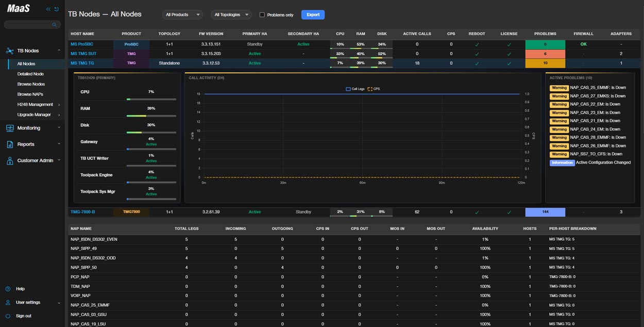Click the Reports document icon
The height and width of the screenshot is (327, 644).
[10, 144]
